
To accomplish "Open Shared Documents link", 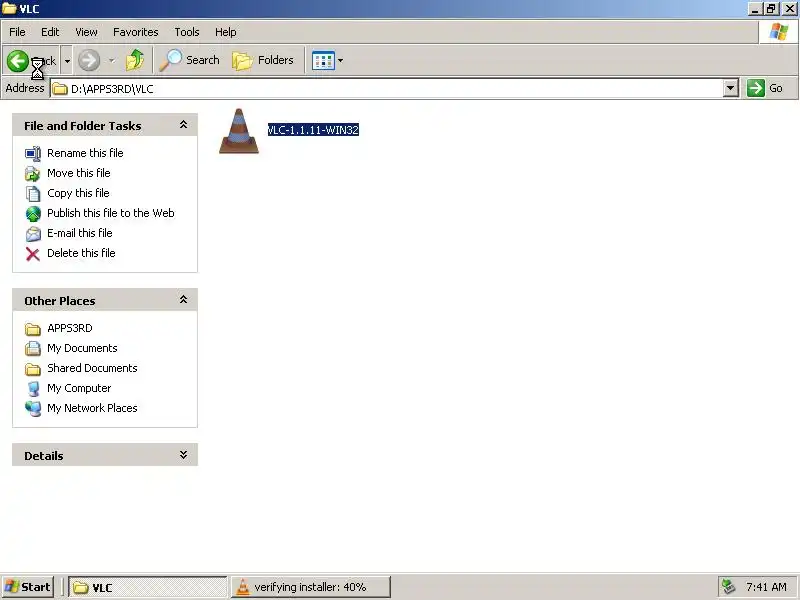I will point(92,368).
